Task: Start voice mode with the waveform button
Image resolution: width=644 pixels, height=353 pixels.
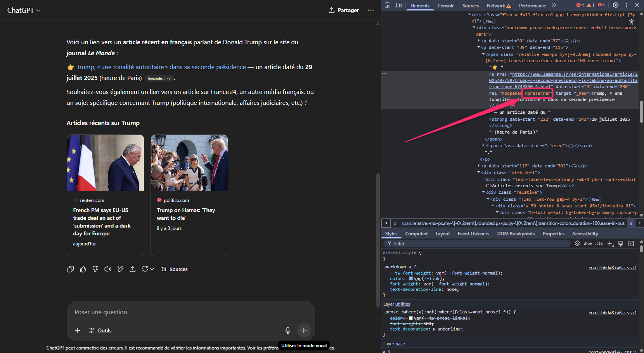Action: coord(304,330)
